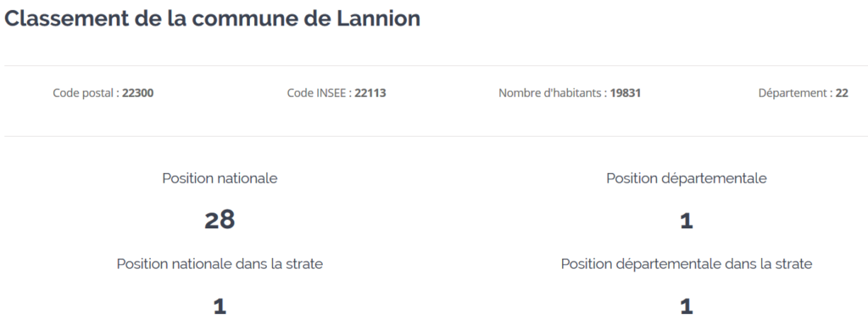Click the Position nationale dans la strate label
The image size is (868, 331).
pyautogui.click(x=220, y=264)
